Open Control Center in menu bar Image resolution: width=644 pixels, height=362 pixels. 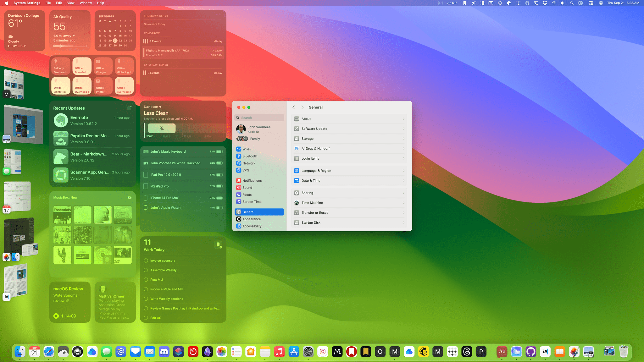(x=601, y=3)
